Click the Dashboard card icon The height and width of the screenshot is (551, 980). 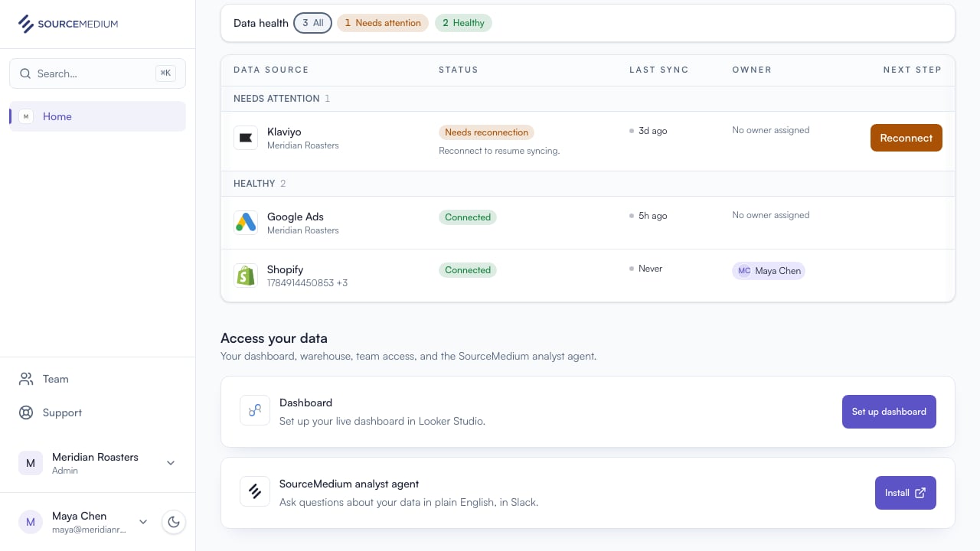(x=255, y=410)
